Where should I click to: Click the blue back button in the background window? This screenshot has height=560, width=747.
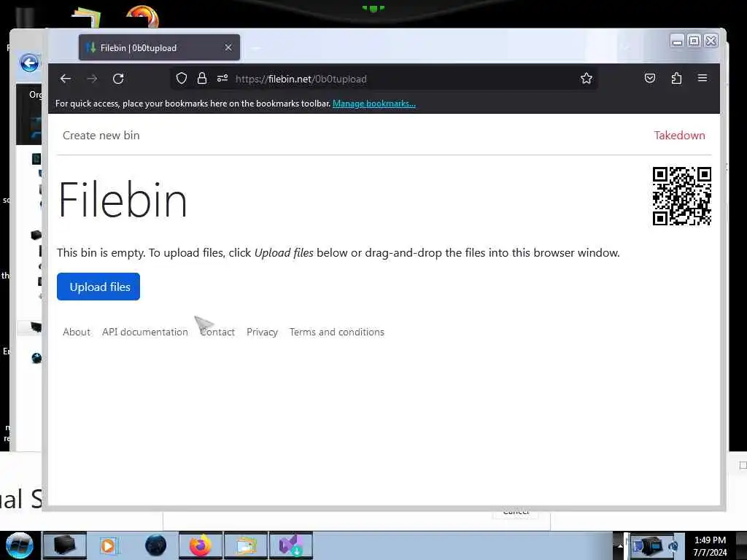click(29, 63)
